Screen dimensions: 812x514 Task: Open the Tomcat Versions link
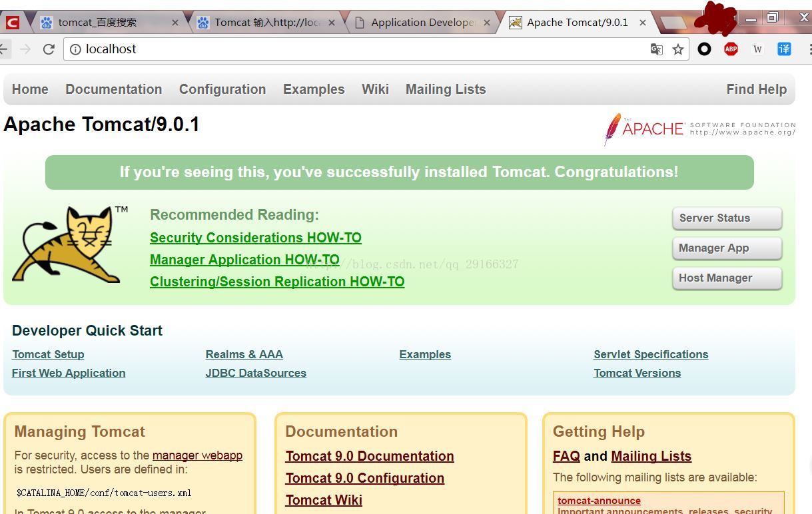[x=637, y=373]
